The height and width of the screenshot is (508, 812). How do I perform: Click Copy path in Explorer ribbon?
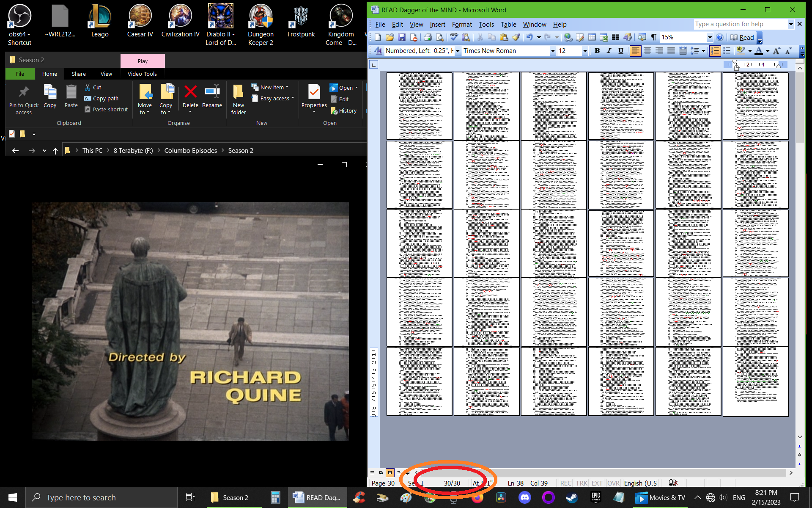[x=101, y=98]
